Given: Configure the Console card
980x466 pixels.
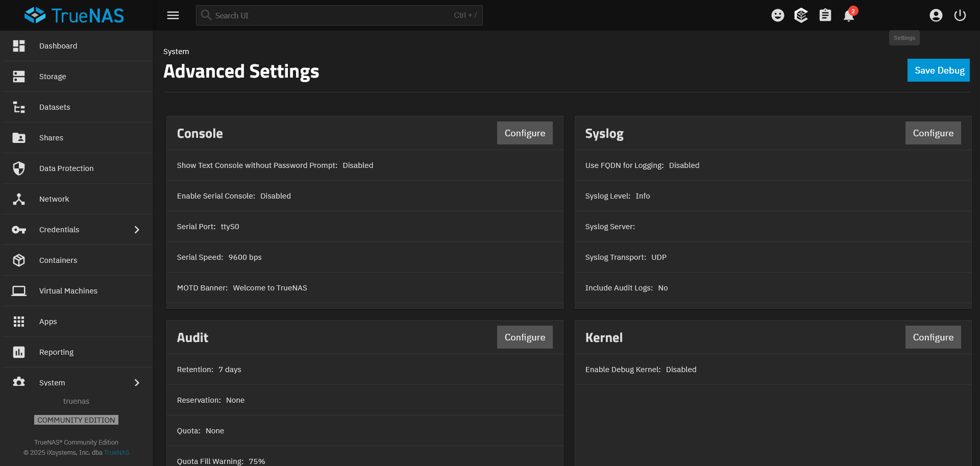Looking at the screenshot, I should [x=525, y=133].
